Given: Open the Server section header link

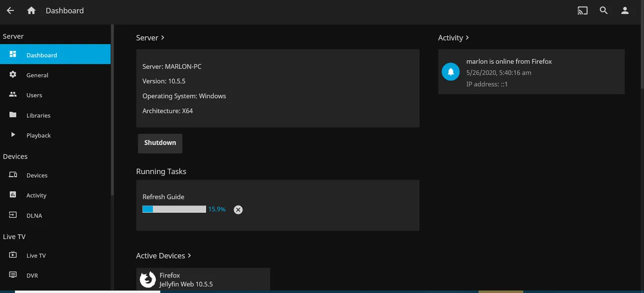Looking at the screenshot, I should (x=150, y=38).
